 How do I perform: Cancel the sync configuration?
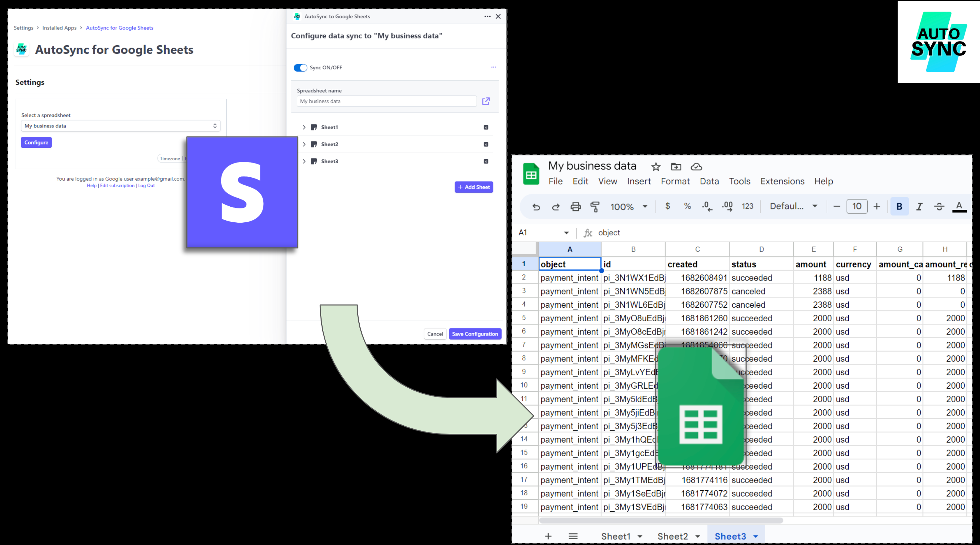point(435,334)
